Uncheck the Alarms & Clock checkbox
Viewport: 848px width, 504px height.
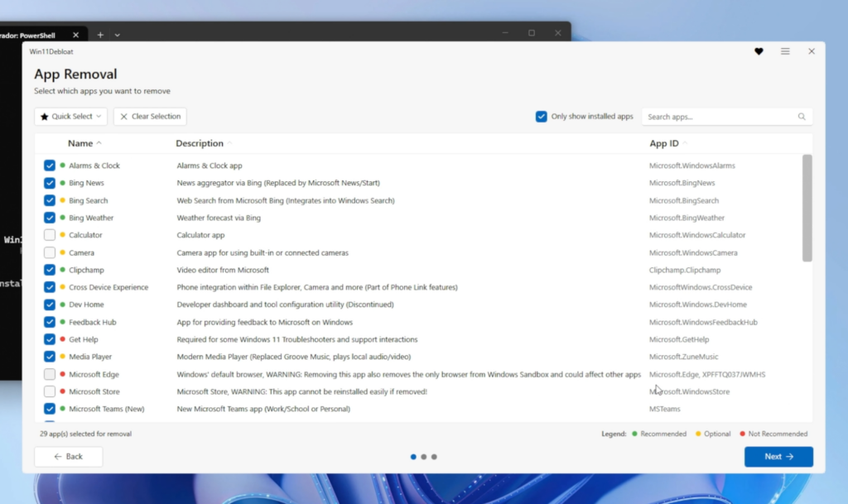(x=49, y=166)
